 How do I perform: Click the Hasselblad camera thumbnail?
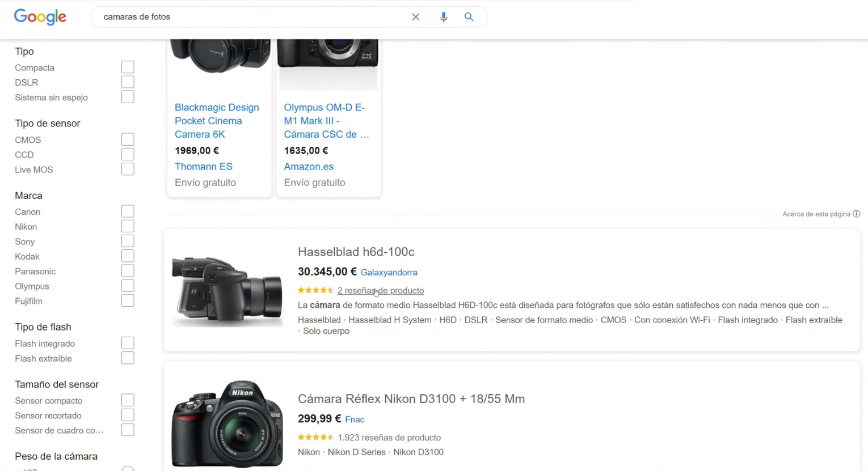[x=227, y=290]
